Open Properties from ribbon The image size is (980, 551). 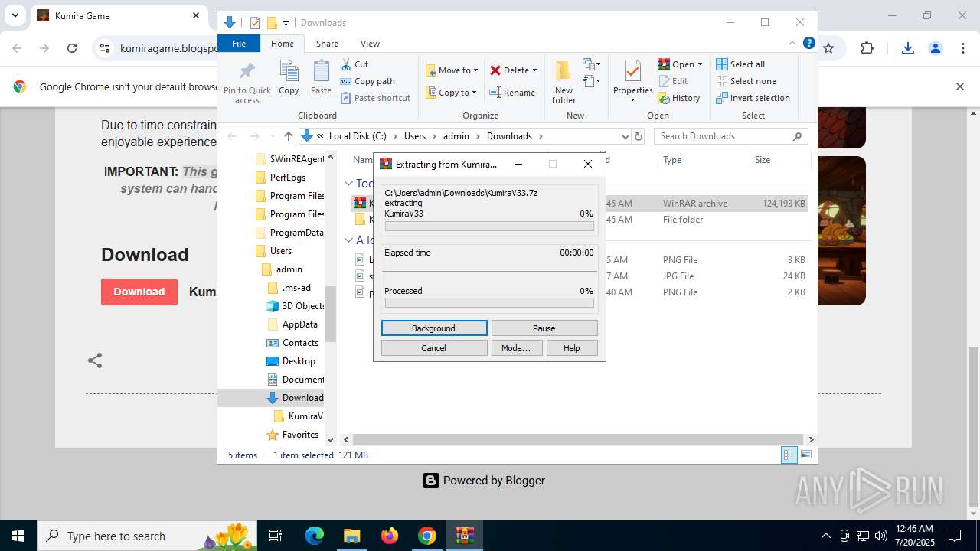click(x=632, y=83)
